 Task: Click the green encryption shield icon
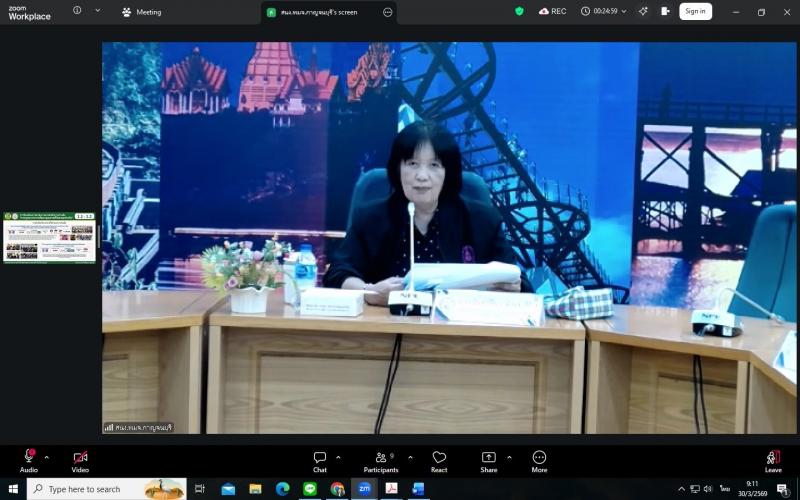click(x=519, y=11)
